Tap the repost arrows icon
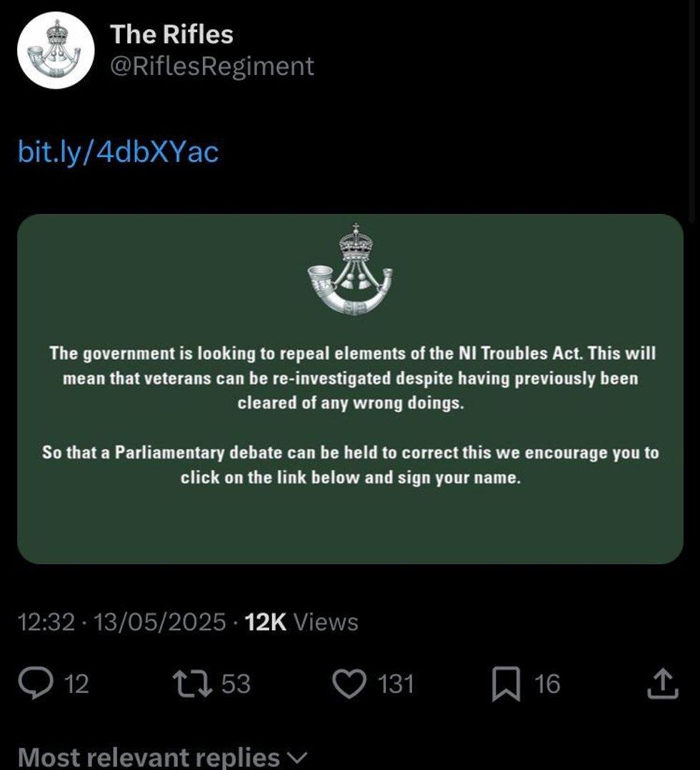The image size is (700, 770). pyautogui.click(x=193, y=684)
